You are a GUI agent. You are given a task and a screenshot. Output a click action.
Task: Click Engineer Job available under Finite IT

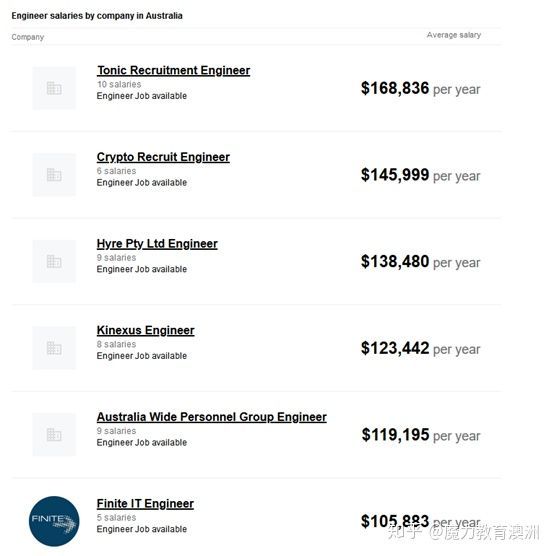click(142, 529)
